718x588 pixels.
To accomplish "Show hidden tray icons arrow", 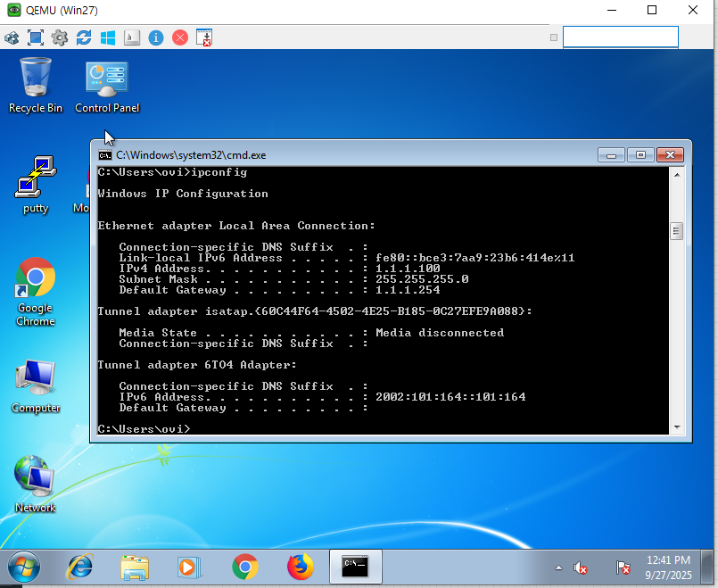I will (558, 567).
